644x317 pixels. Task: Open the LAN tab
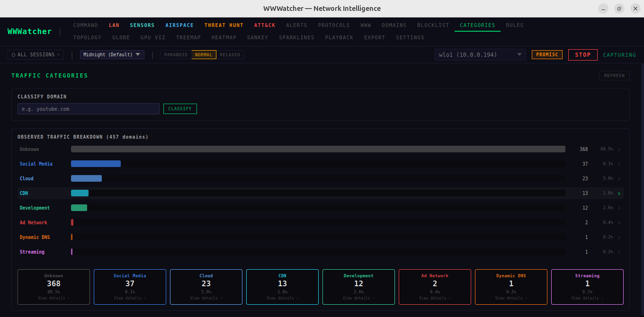(114, 26)
